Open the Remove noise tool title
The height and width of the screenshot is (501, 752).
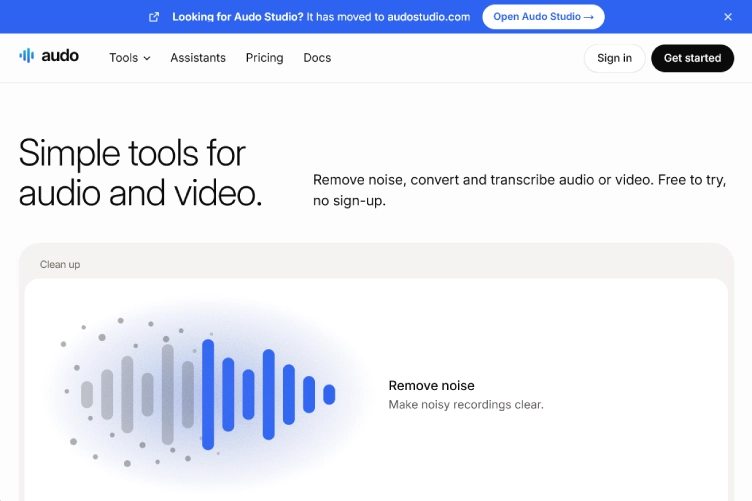431,385
